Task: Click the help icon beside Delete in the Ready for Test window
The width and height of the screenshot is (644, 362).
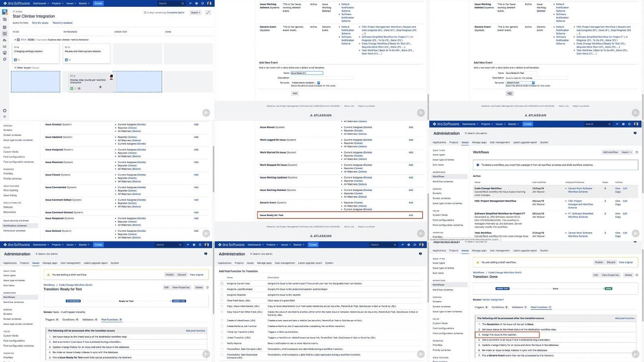Action: point(207,288)
